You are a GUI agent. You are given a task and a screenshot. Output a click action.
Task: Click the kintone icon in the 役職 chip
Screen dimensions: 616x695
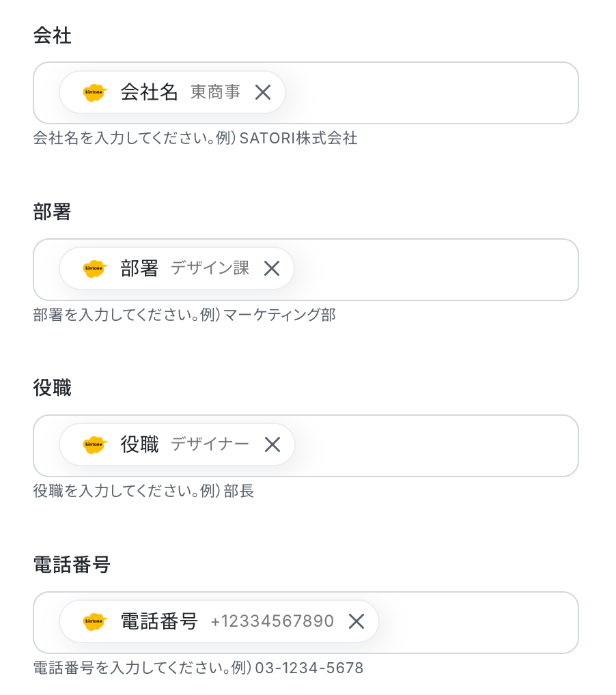[x=94, y=445]
